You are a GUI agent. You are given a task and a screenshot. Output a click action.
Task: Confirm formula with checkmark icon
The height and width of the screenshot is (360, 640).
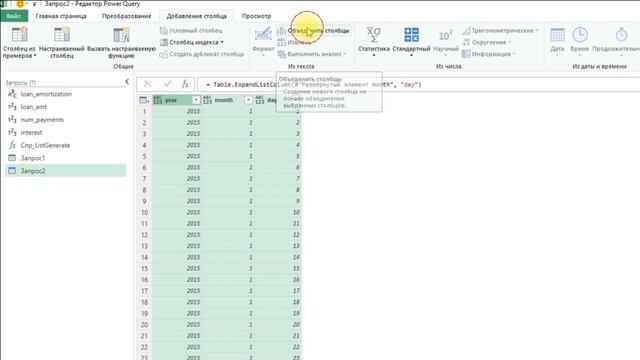tap(167, 84)
